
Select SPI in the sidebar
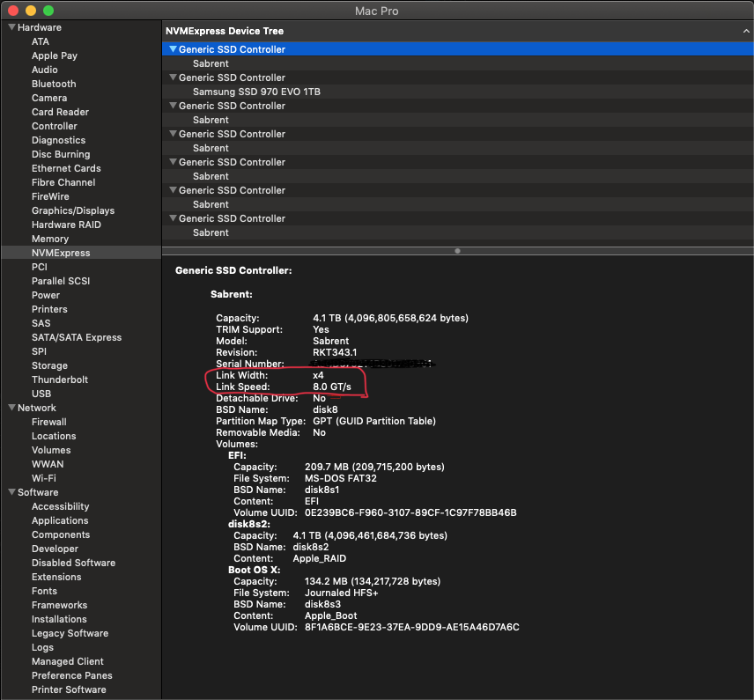coord(39,351)
